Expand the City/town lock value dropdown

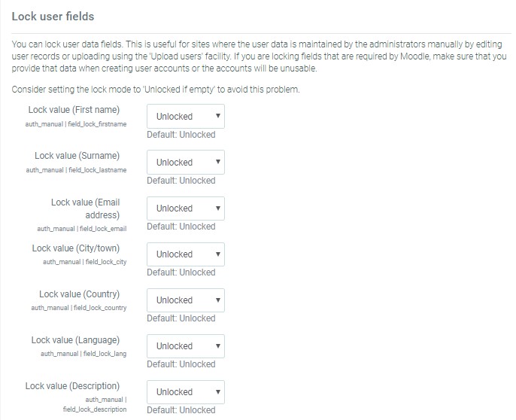(x=186, y=254)
